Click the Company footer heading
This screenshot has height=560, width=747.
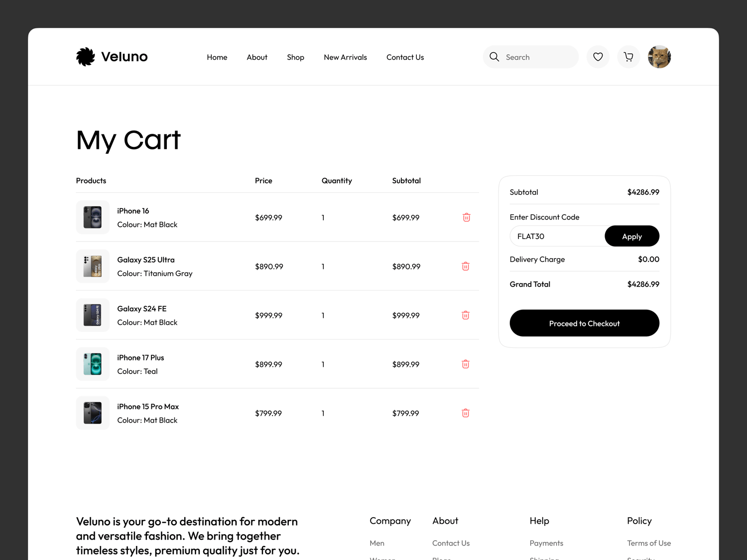(390, 521)
